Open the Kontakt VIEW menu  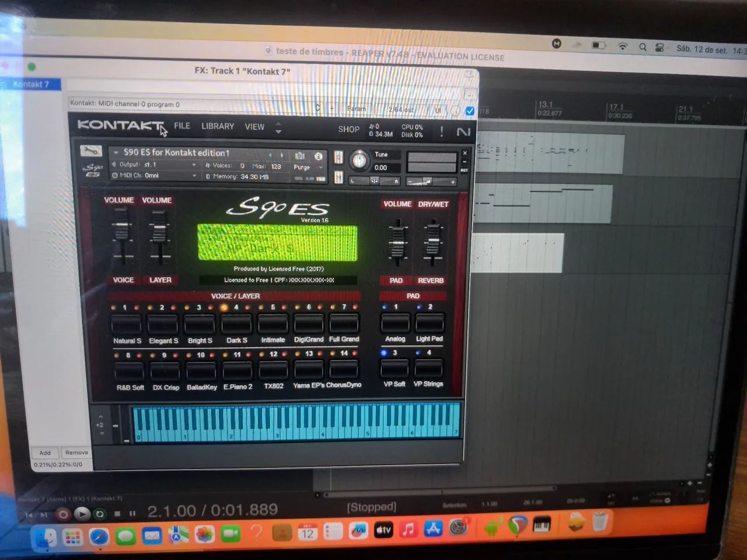click(x=254, y=127)
